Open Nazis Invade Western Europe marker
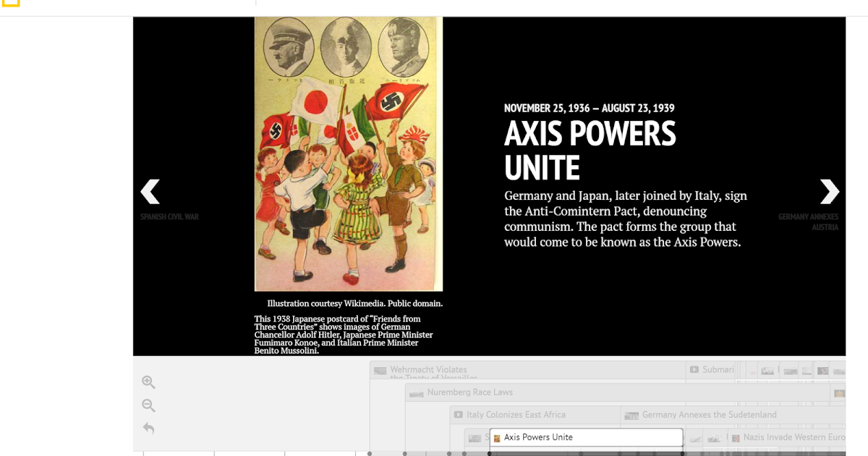Viewport: 868px width, 456px height. (787, 438)
